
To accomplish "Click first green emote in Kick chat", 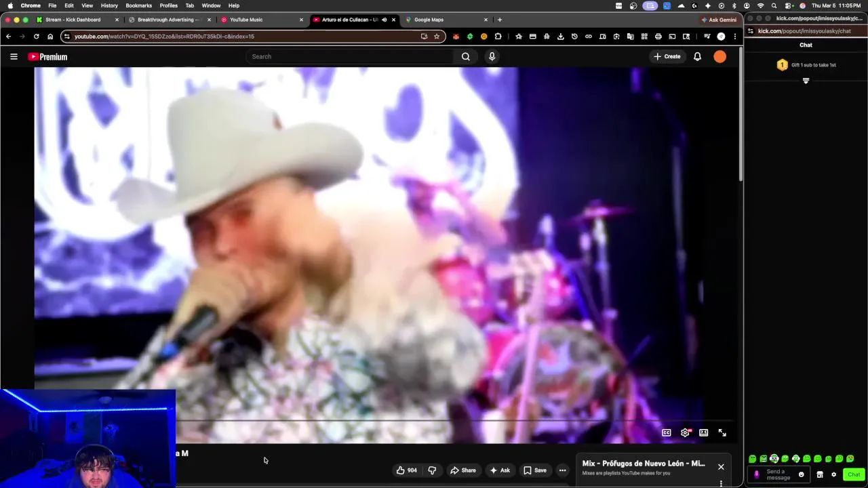I will tap(753, 459).
